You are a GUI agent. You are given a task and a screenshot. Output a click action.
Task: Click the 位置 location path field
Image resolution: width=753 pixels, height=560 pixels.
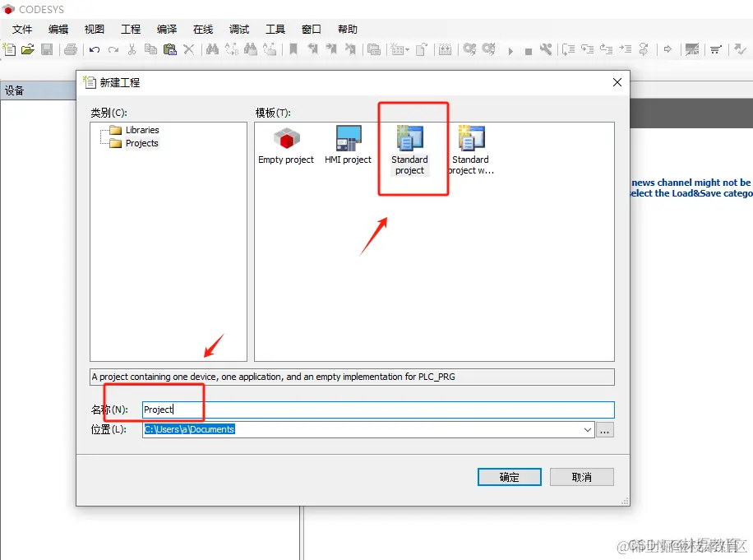[368, 430]
